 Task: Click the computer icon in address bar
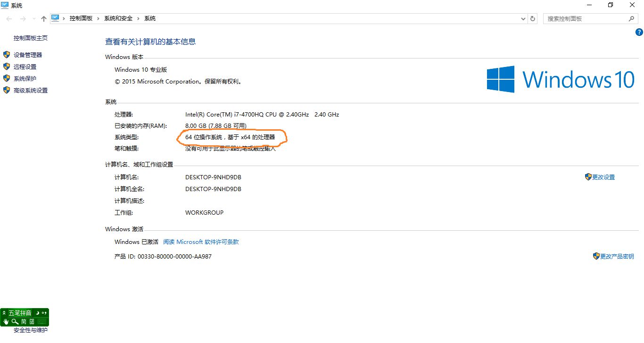pos(56,18)
